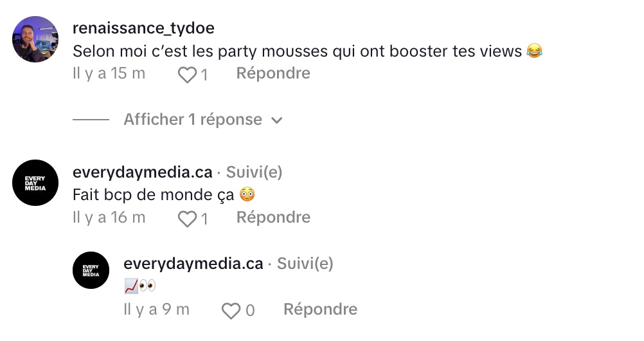Screen dimensions: 644x341
Task: Open everydaymedia.ca username above "Fait bcp de monde"
Action: (143, 172)
